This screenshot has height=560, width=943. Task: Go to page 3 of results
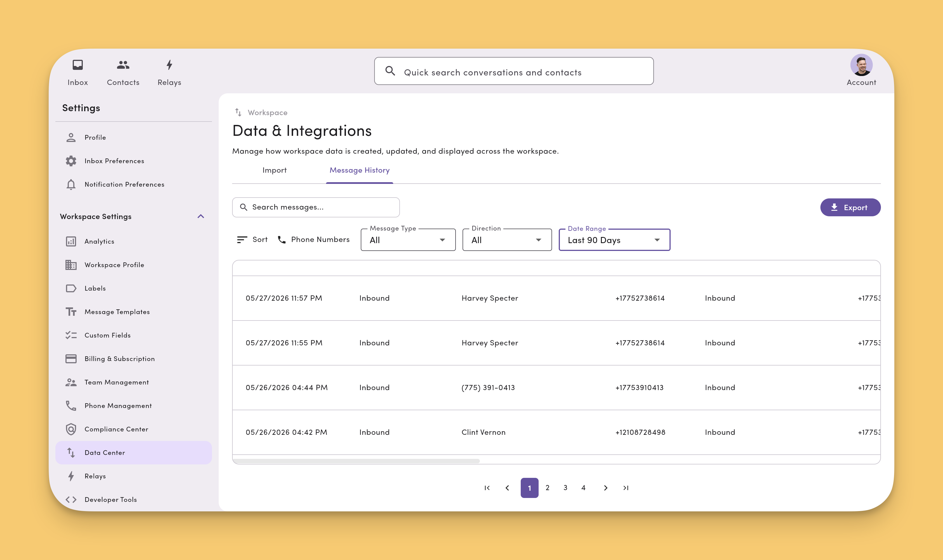click(565, 488)
